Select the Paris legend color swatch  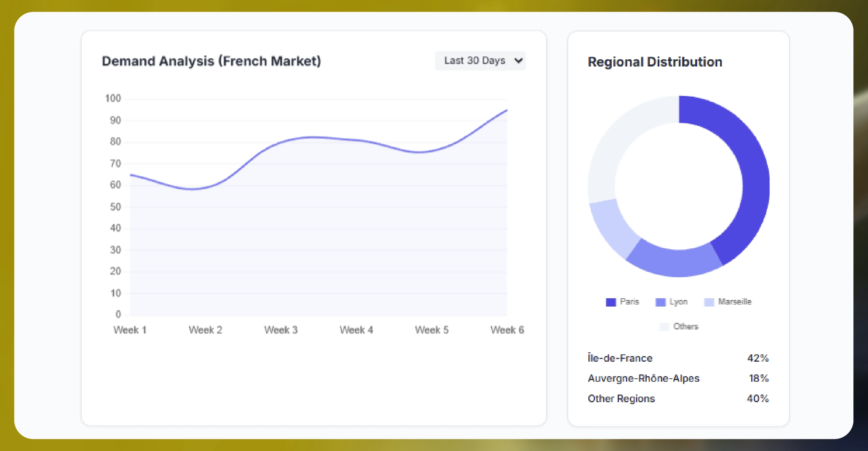[x=610, y=301]
